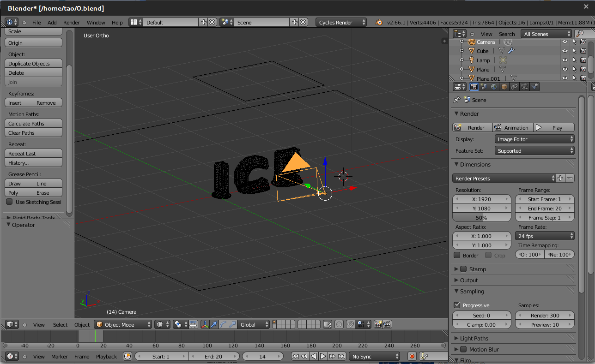The width and height of the screenshot is (595, 364).
Task: Open the Scene properties tab icon
Action: click(x=484, y=87)
